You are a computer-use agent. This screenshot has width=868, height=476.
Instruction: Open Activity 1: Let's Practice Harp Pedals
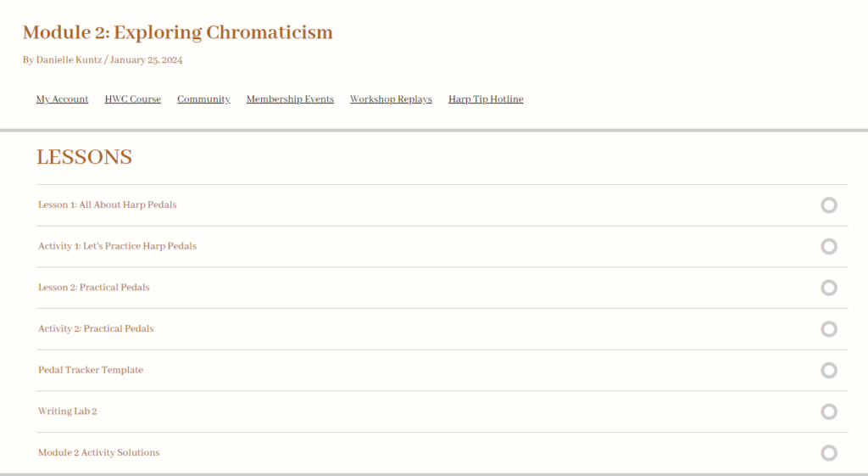pos(117,246)
